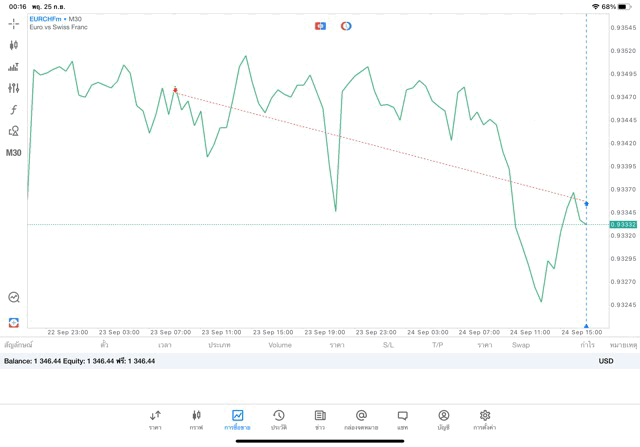Image resolution: width=640 pixels, height=447 pixels.
Task: Sort positions by the Volume column header
Action: (280, 345)
